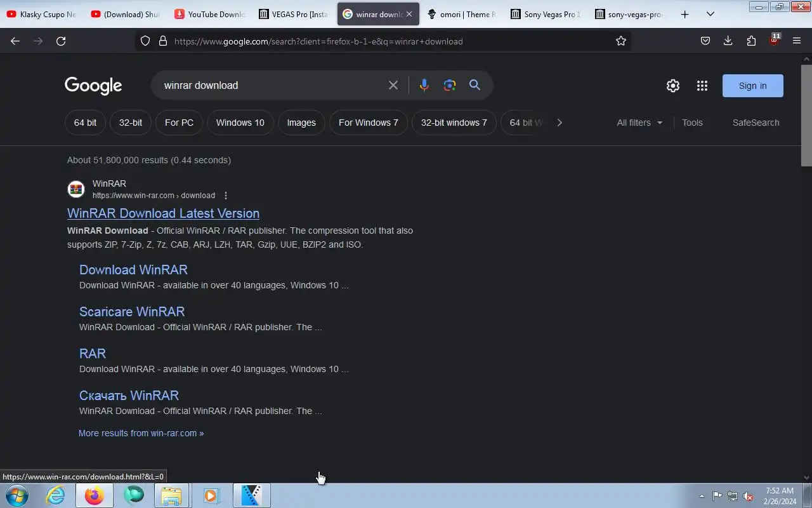This screenshot has height=508, width=812.
Task: Open the Firefox hamburger menu
Action: point(797,41)
